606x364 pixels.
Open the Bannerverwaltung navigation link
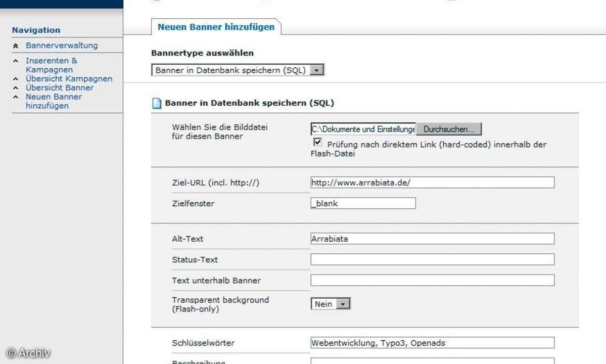[62, 45]
